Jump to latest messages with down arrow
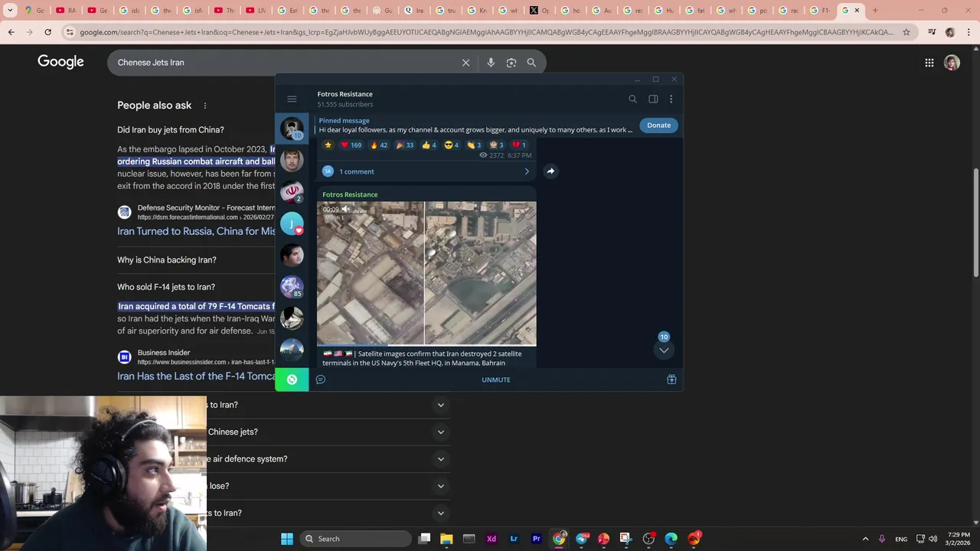The width and height of the screenshot is (980, 551). tap(664, 350)
